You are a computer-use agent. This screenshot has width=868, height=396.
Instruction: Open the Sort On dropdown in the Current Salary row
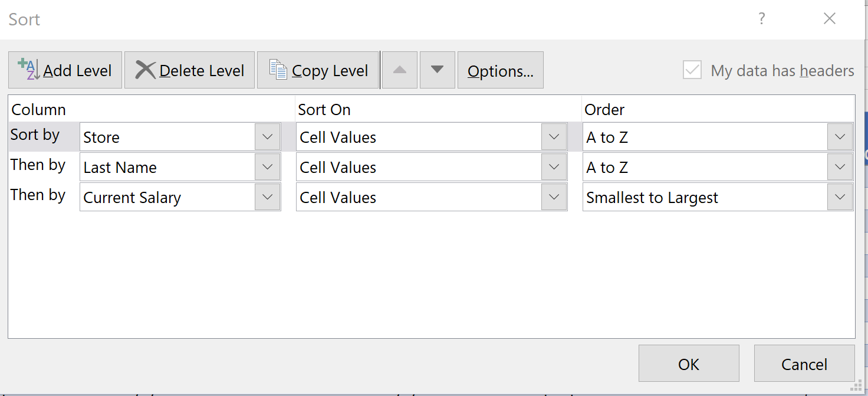coord(554,197)
